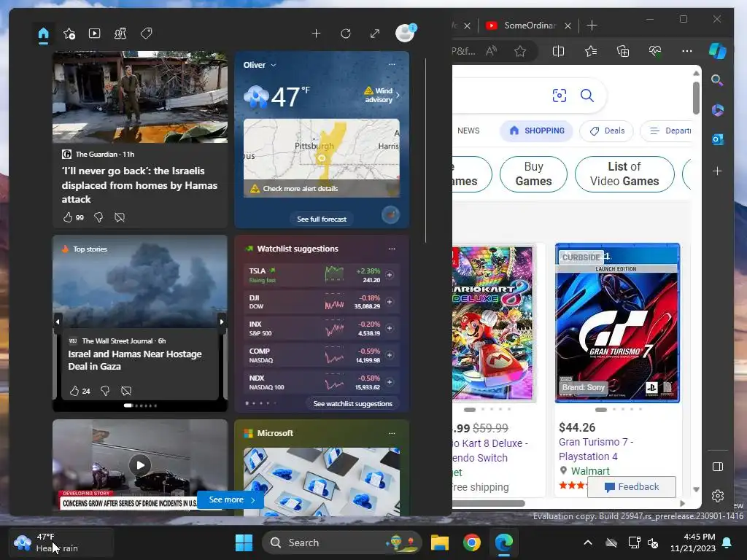Click the See more button
Image resolution: width=747 pixels, height=560 pixels.
point(231,499)
